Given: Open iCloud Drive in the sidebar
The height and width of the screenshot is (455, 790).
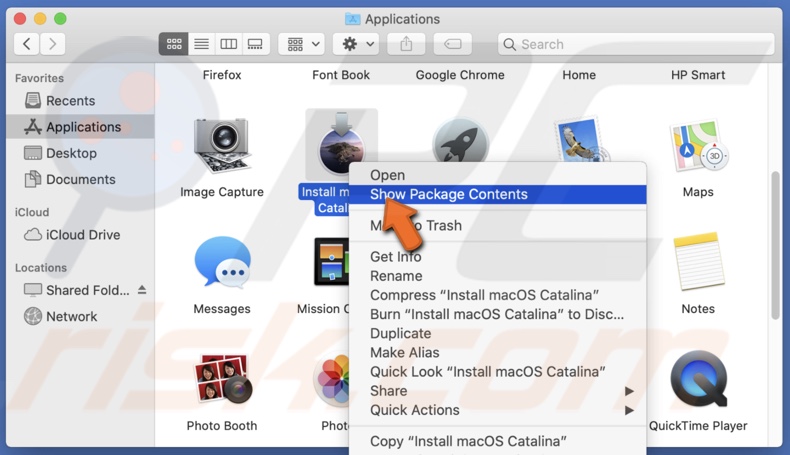Looking at the screenshot, I should point(80,235).
